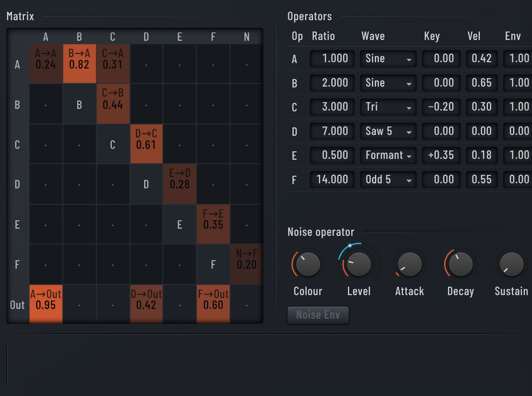Open the Wave dropdown for operator A
The width and height of the screenshot is (532, 396).
pos(388,59)
